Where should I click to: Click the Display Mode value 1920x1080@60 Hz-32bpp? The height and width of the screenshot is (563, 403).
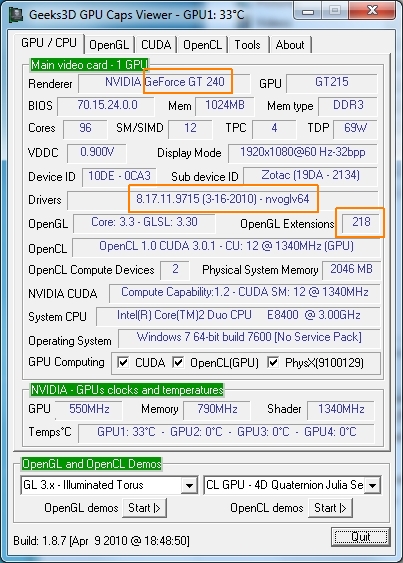pyautogui.click(x=303, y=153)
